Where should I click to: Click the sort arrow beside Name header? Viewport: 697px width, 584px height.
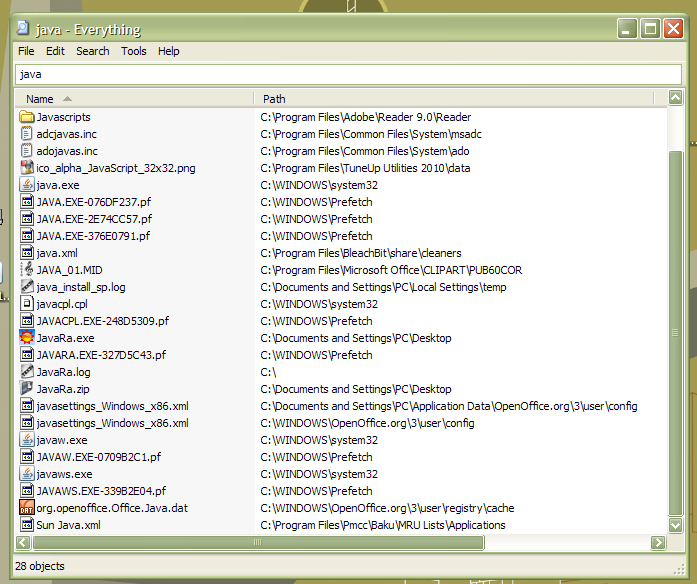tap(67, 98)
